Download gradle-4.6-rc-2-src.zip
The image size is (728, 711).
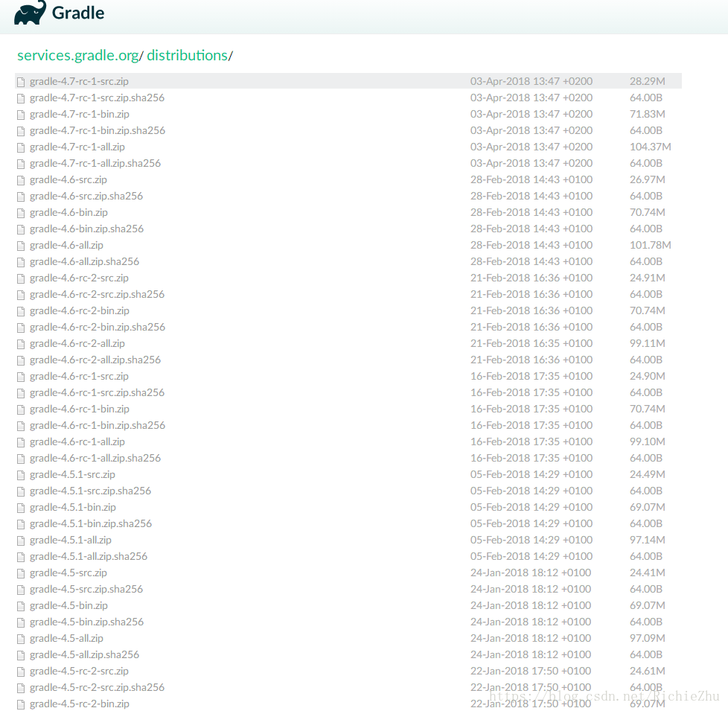click(x=79, y=278)
